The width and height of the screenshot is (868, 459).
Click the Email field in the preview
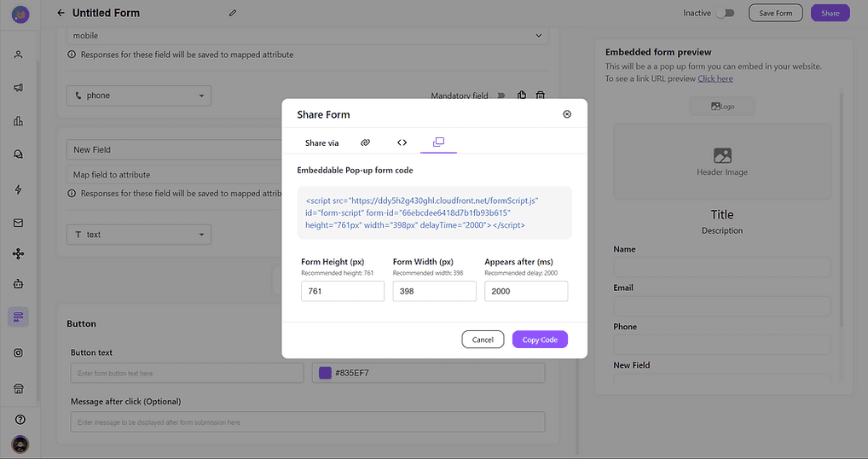tap(722, 306)
